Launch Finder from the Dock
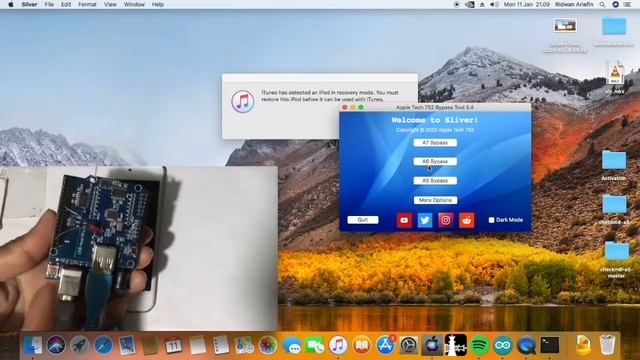Viewport: 640px width, 360px height. 33,345
